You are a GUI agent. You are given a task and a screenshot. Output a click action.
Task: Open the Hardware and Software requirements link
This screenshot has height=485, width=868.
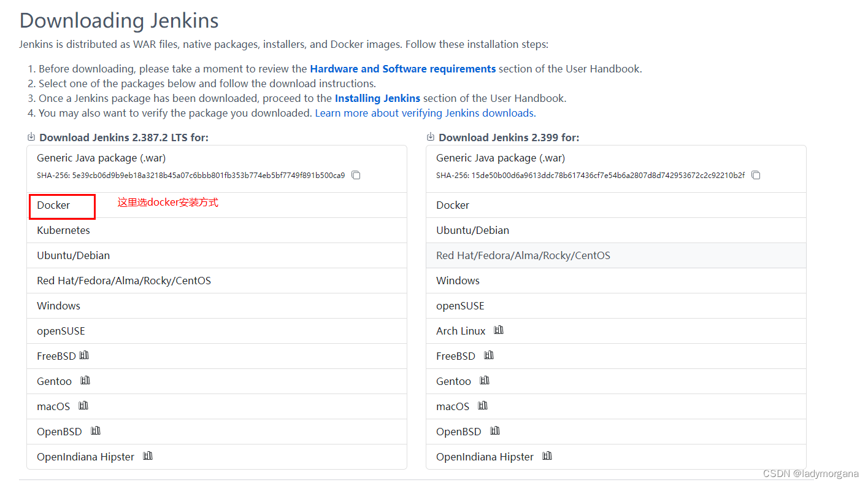point(402,69)
